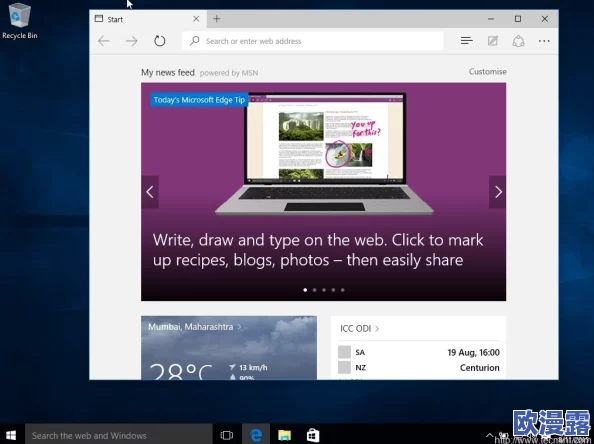Screen dimensions: 594x444
Task: Open the More actions ellipsis menu
Action: point(544,41)
